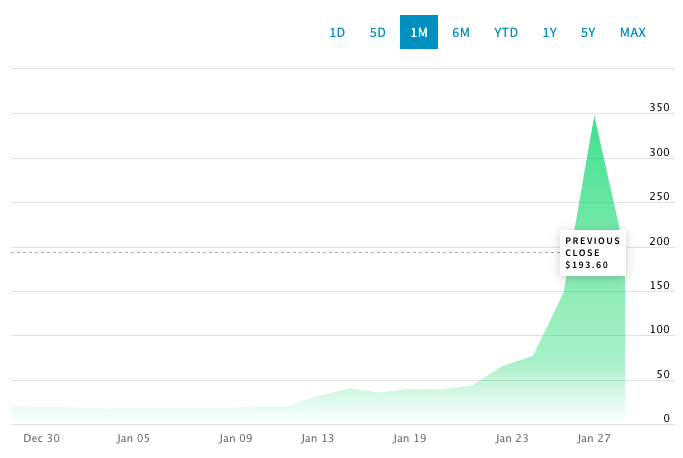Choose the YTD time range
Screen dimensions: 683x458
[506, 33]
